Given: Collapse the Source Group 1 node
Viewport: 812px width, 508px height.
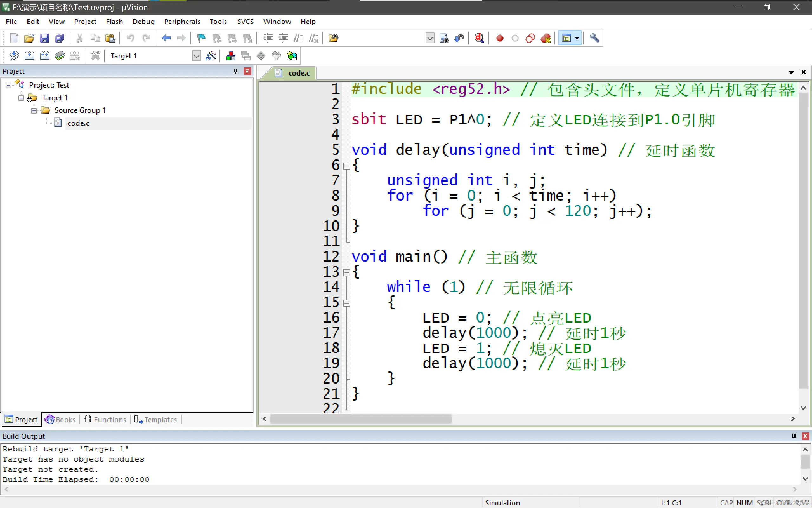Looking at the screenshot, I should [x=34, y=110].
